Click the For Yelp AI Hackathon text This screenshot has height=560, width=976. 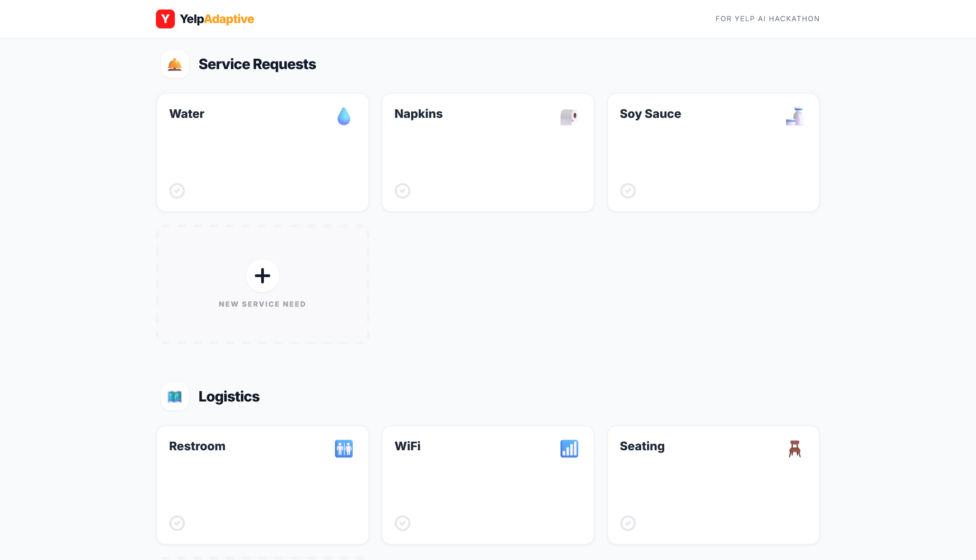[x=767, y=19]
